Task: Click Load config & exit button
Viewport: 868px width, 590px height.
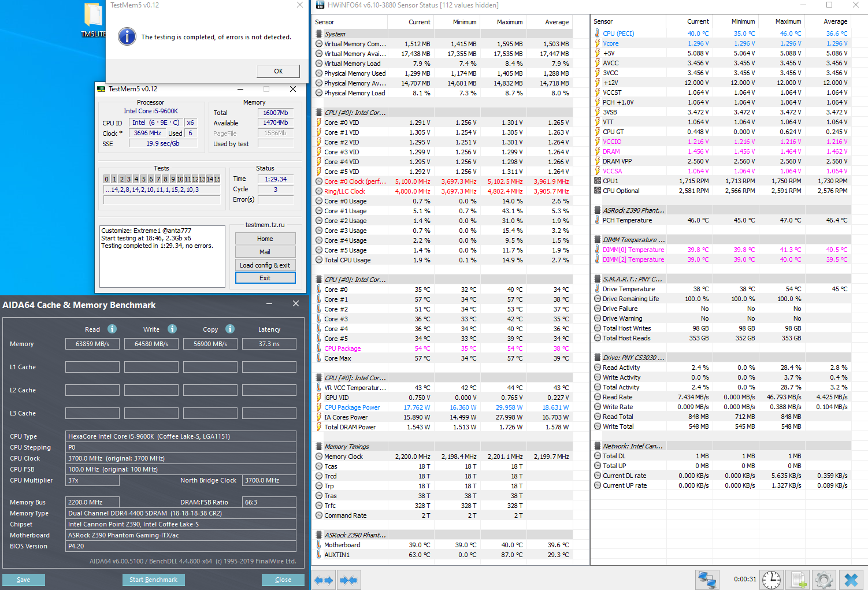Action: (x=265, y=265)
